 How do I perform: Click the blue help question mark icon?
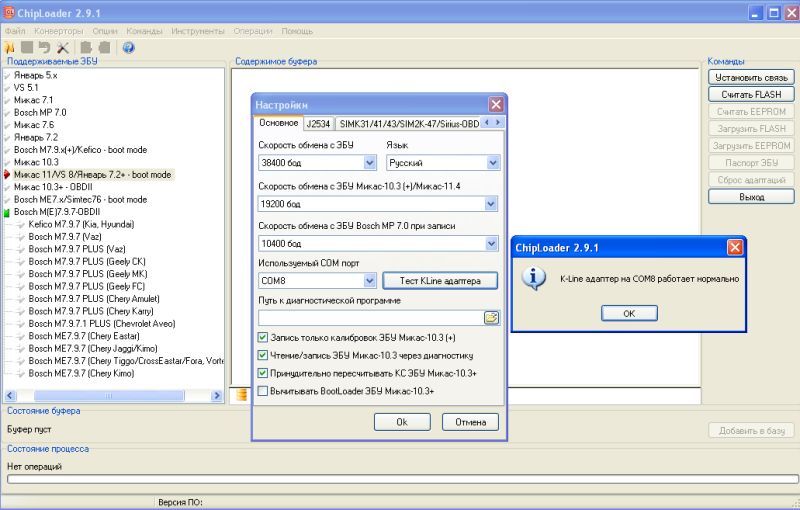click(128, 47)
